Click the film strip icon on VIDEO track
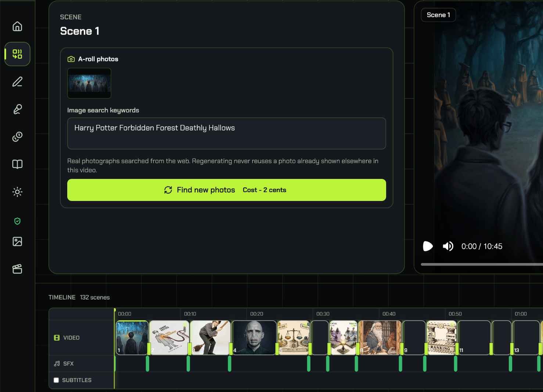543x392 pixels. (57, 338)
